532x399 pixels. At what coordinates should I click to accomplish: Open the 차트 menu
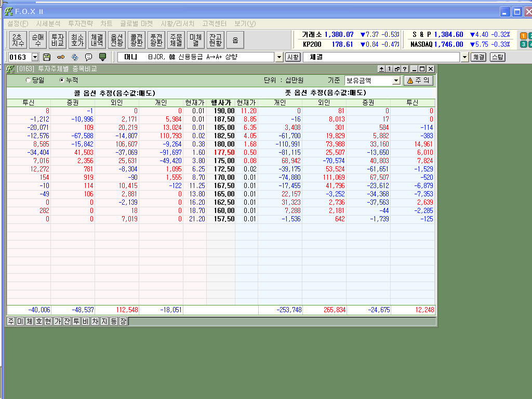106,23
